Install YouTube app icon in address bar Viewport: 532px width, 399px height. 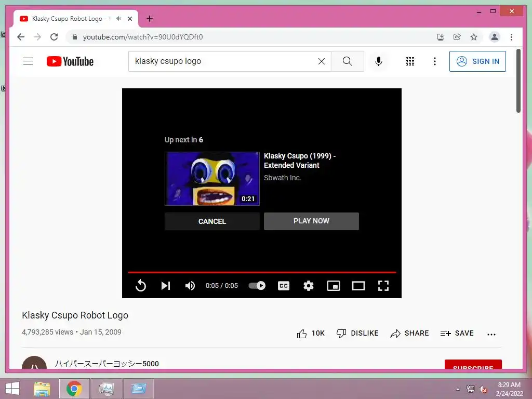(x=441, y=37)
